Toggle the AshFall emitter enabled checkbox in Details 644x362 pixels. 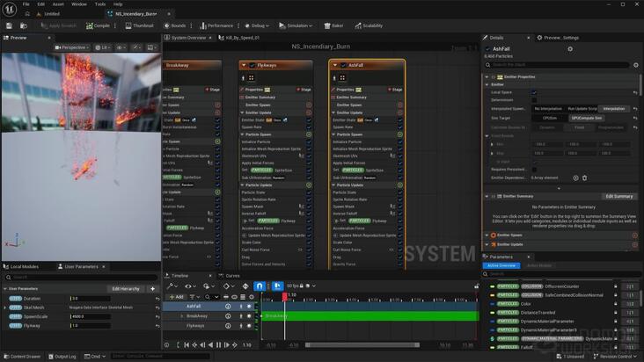tap(487, 49)
